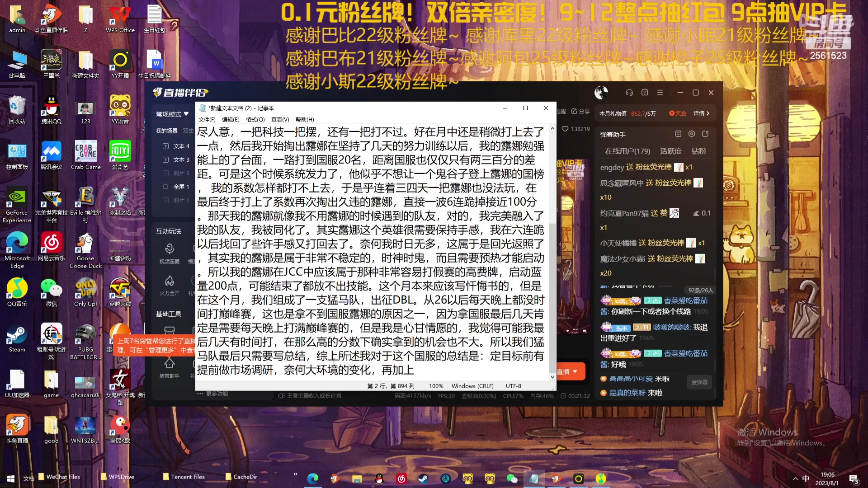868x488 pixels.
Task: Open the hamburger menu in the companion title bar
Action: click(660, 92)
